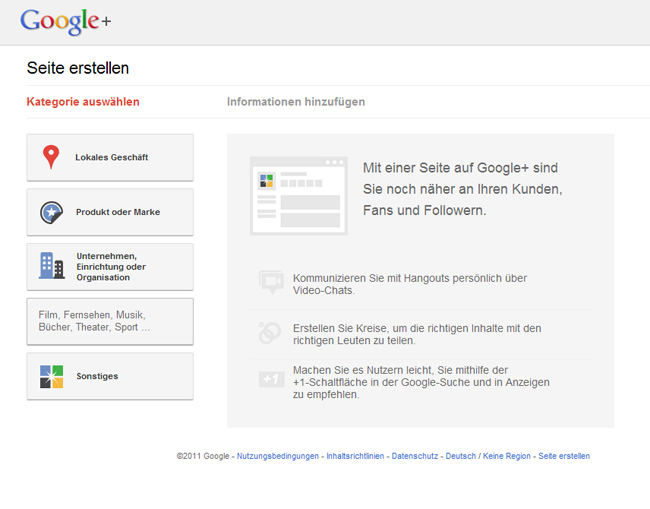Click the Seite erstellen footer link
Image resolution: width=650 pixels, height=509 pixels.
point(564,456)
